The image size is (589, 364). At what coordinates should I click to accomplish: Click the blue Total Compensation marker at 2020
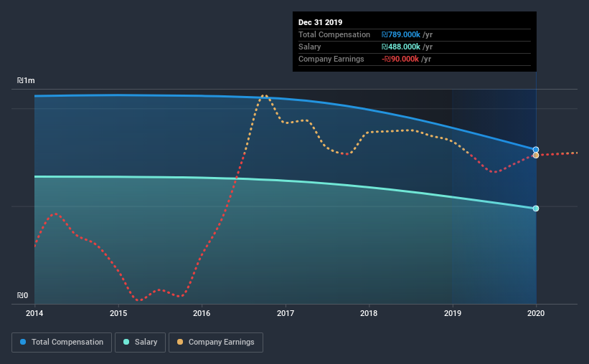536,150
